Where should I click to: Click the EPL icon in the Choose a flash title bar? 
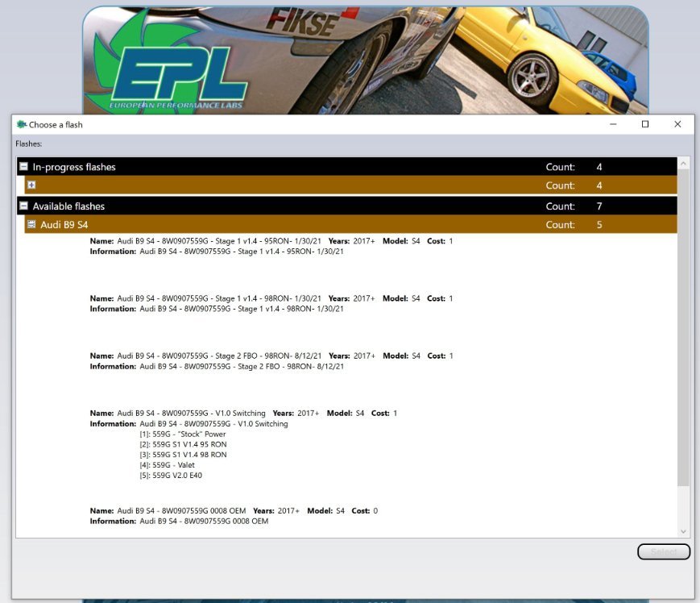pyautogui.click(x=22, y=124)
